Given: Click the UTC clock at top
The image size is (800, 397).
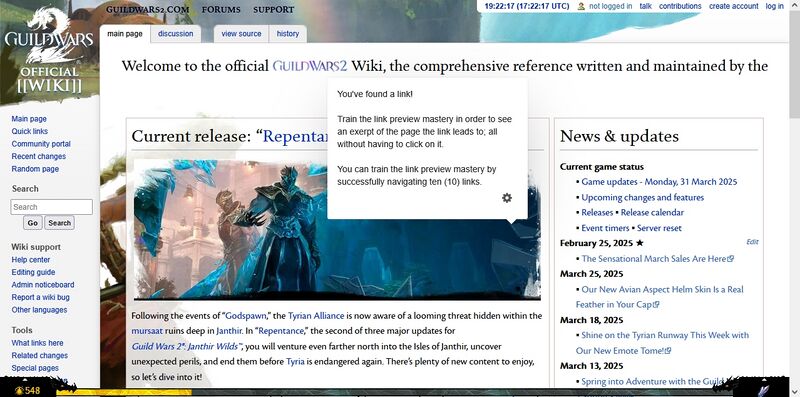Looking at the screenshot, I should point(527,6).
